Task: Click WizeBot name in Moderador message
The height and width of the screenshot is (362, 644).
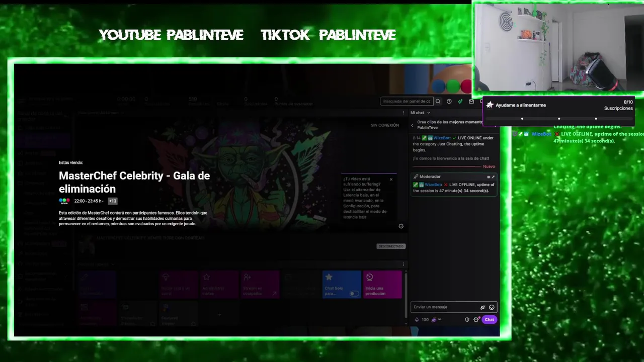Action: (x=433, y=185)
